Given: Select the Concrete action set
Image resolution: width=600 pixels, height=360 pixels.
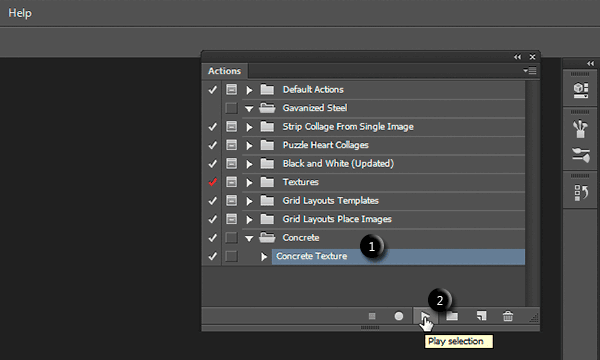Looking at the screenshot, I should (x=383, y=238).
